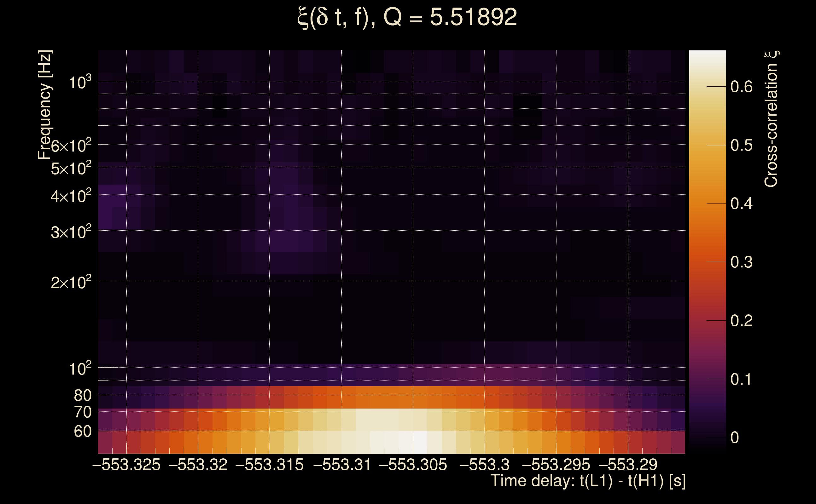This screenshot has height=504, width=816.
Task: Click the 10³ frequency tick label
Action: 79,82
